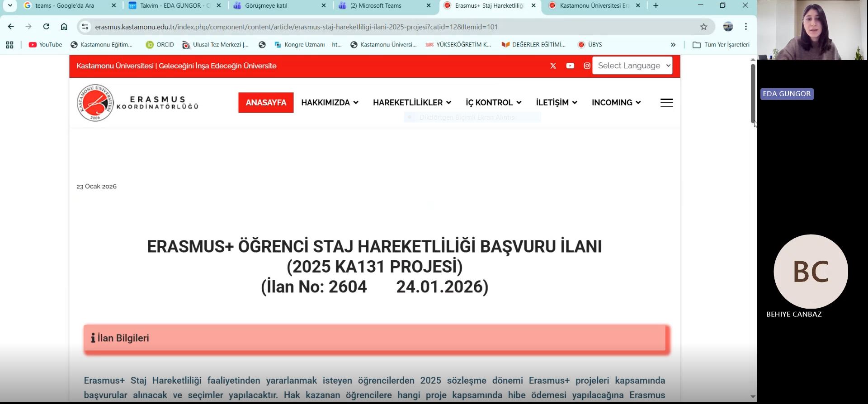Open the Chrome three-dot menu
This screenshot has width=868, height=404.
point(746,27)
